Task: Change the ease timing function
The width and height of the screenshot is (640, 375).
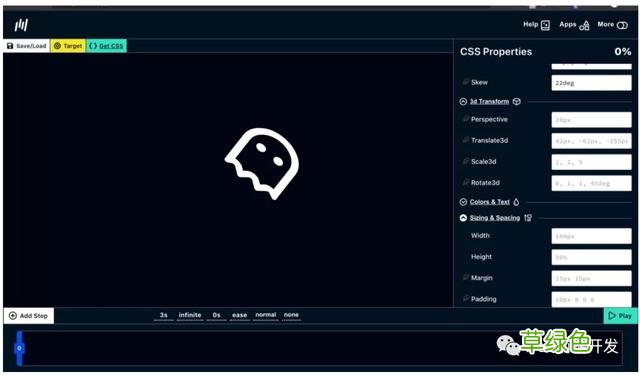Action: 240,315
